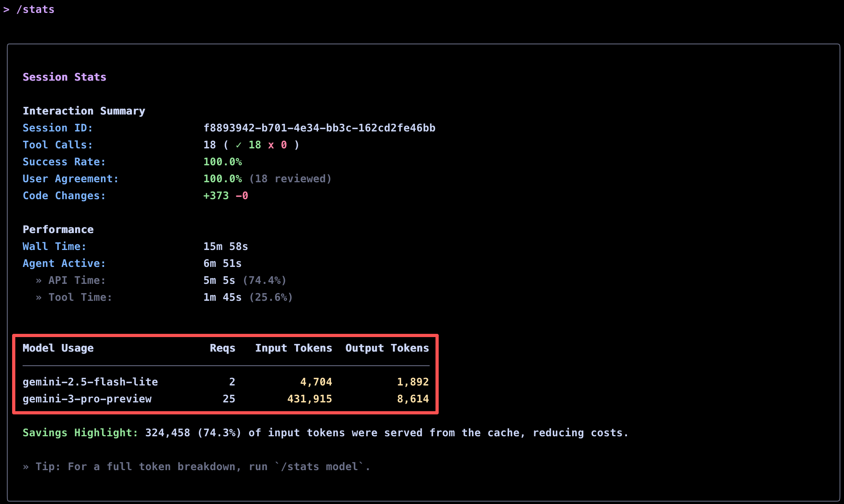Click the Session Stats heading

point(65,77)
